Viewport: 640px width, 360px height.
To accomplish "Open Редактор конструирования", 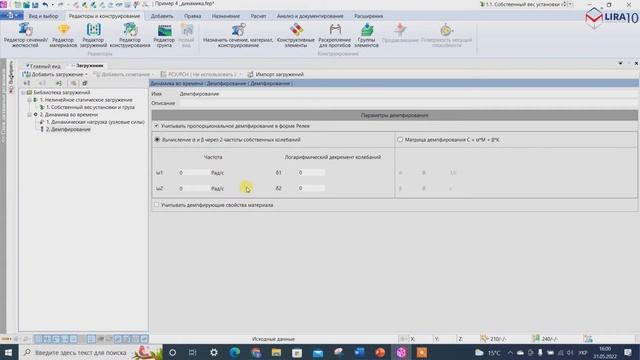I will tap(130, 35).
